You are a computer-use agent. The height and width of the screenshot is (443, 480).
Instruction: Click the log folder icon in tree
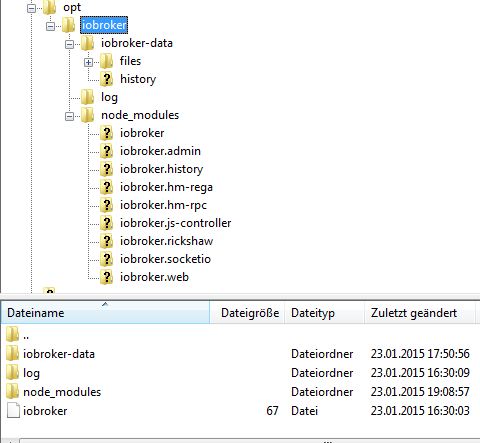pyautogui.click(x=88, y=97)
